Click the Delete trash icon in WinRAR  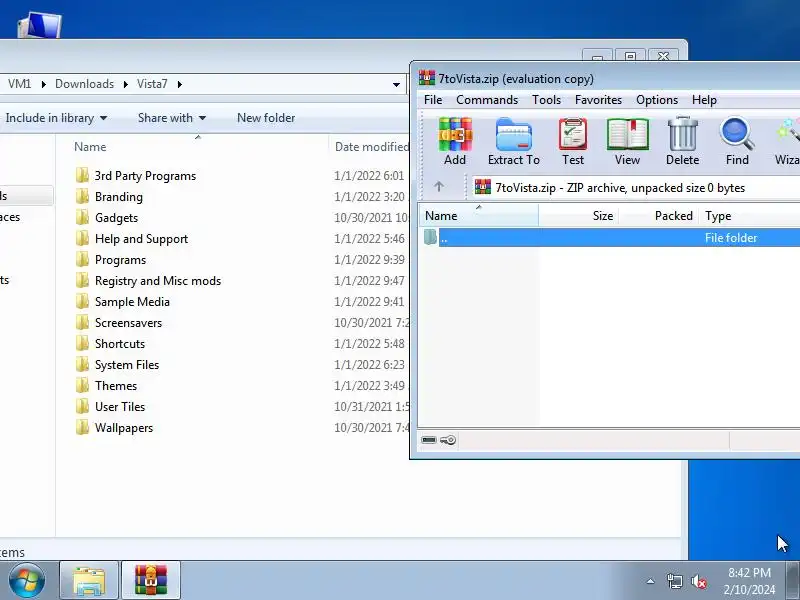pos(682,135)
